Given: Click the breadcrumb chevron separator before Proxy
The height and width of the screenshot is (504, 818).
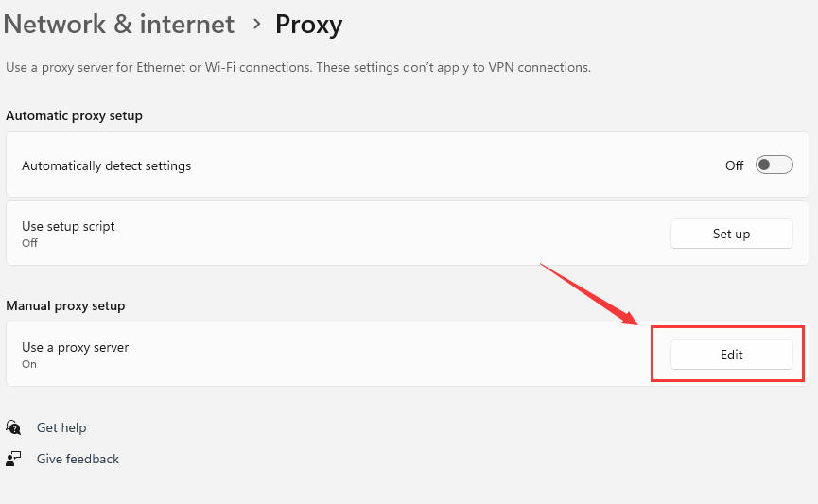Looking at the screenshot, I should pyautogui.click(x=256, y=24).
